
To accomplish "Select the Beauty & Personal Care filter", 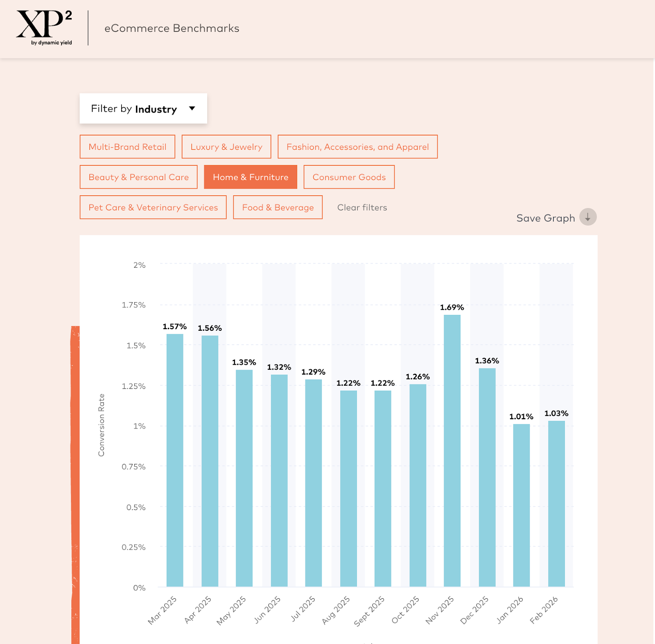I will 138,177.
